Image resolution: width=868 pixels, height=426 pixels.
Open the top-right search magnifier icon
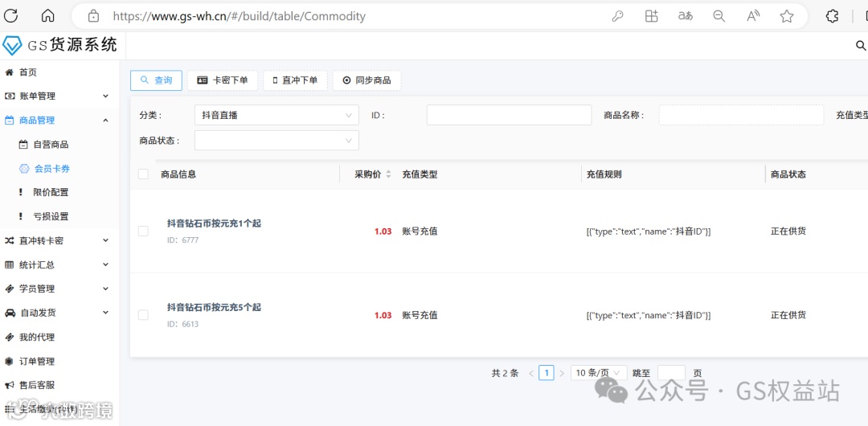point(861,46)
